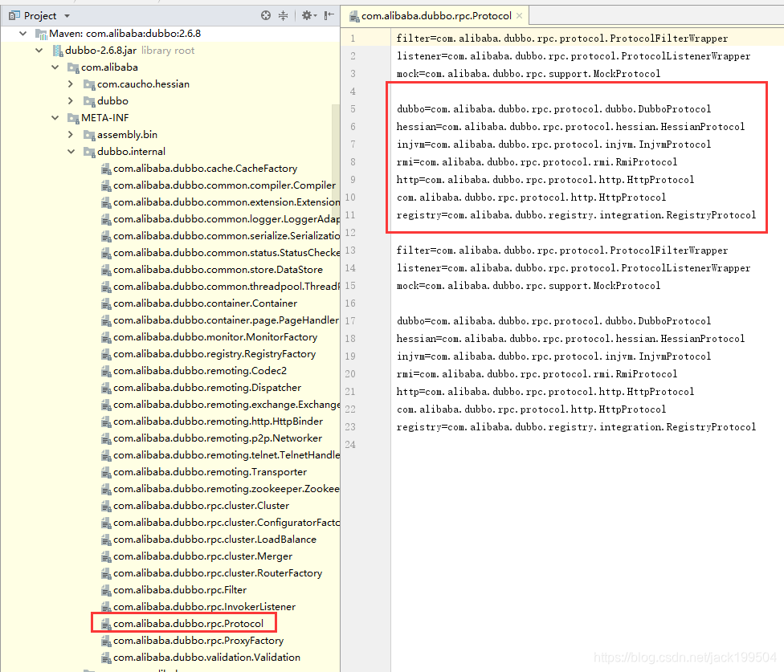Select the com.alibaba.dubbo.rpc.Protocol editor tab
Viewport: 784px width, 672px height.
click(x=436, y=16)
